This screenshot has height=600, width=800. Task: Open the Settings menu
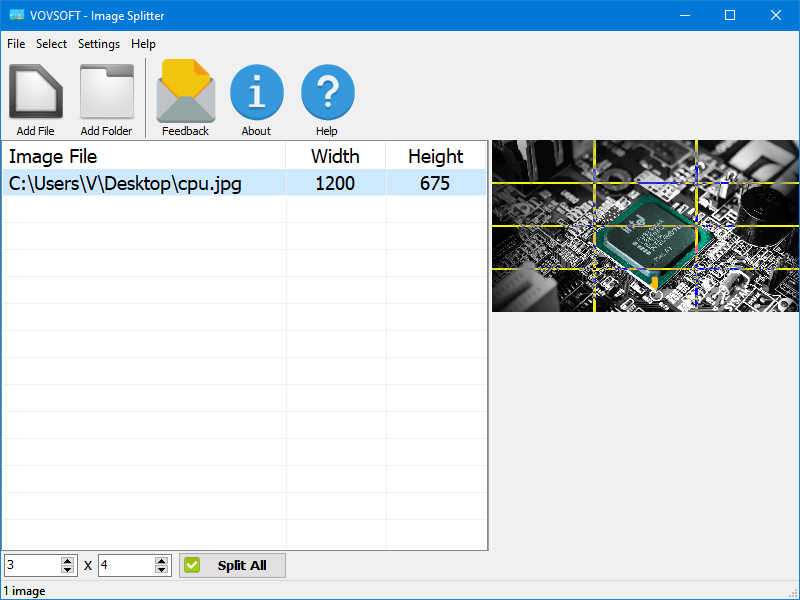pos(99,44)
